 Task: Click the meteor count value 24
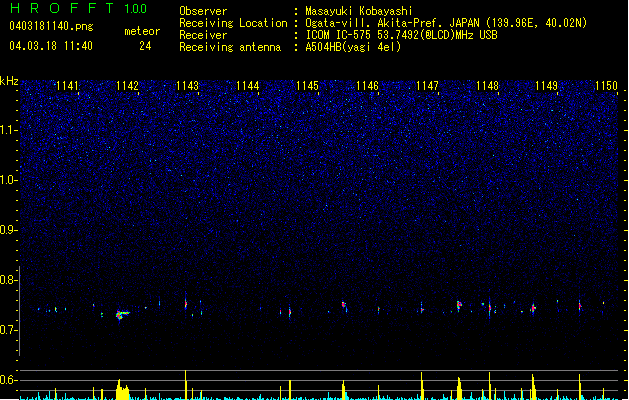pos(145,46)
